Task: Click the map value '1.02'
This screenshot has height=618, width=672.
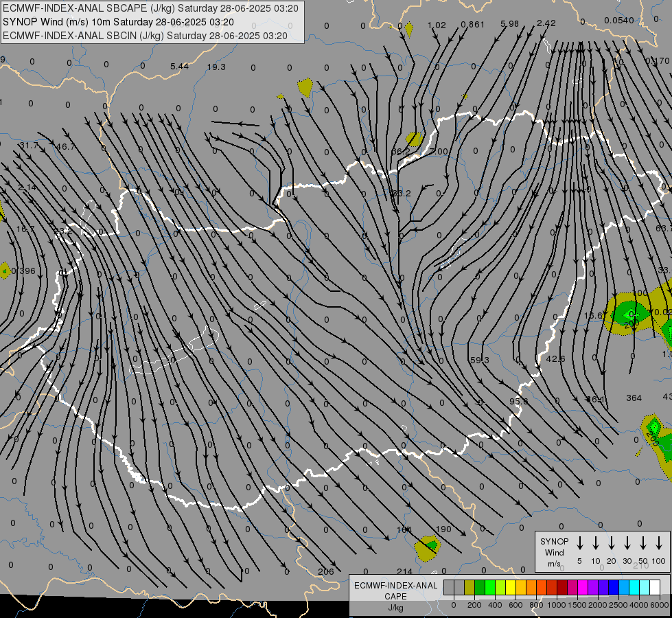Action: [x=437, y=25]
